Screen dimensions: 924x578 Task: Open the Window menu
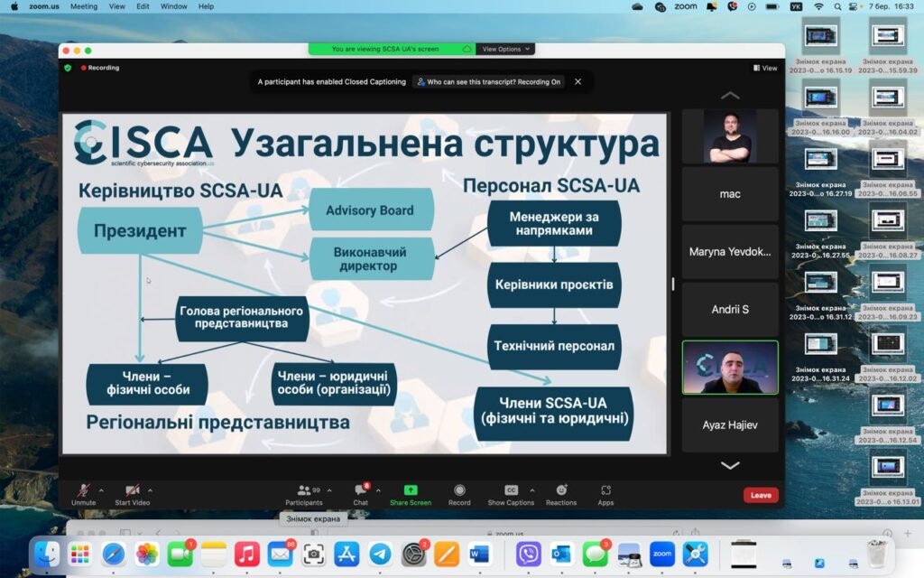[x=174, y=6]
